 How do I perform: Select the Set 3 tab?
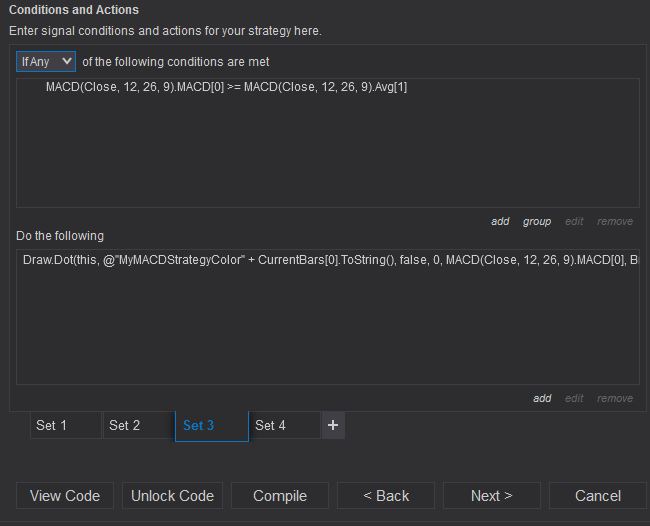click(211, 425)
